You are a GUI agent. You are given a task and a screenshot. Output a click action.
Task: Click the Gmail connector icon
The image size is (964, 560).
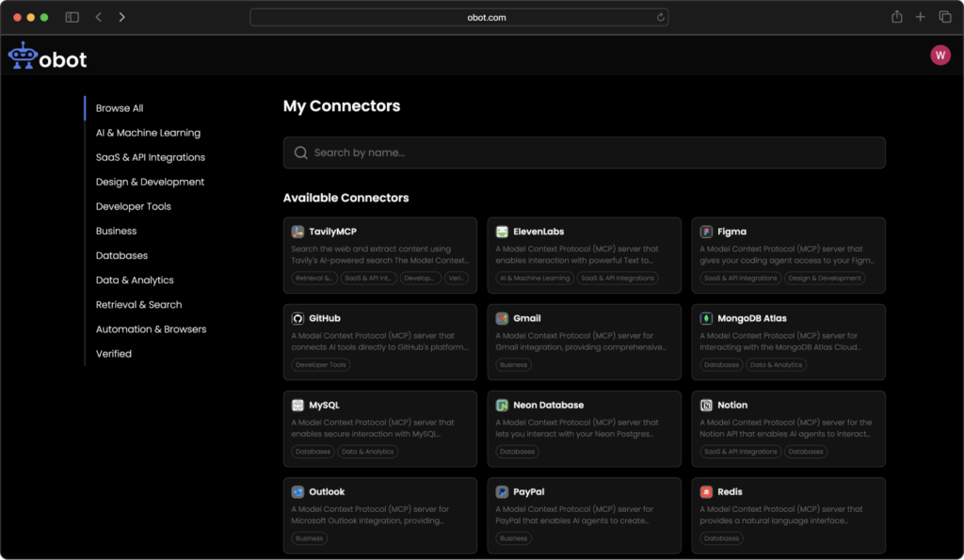pos(502,318)
